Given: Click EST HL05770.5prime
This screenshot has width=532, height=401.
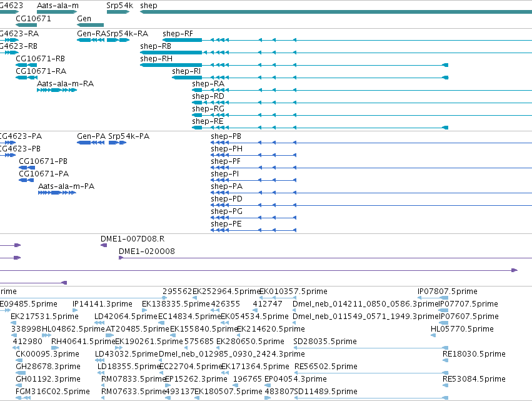Looking at the screenshot, I should point(462,329).
